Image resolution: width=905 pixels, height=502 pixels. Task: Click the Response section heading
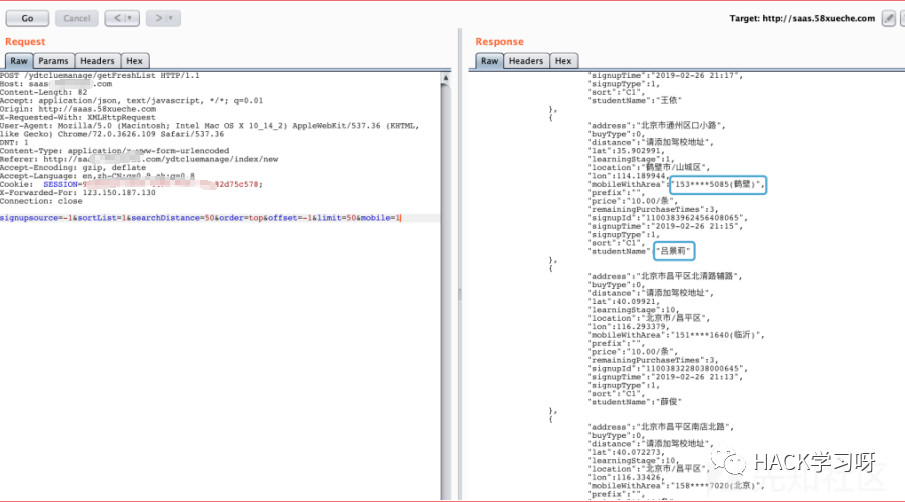[x=499, y=42]
